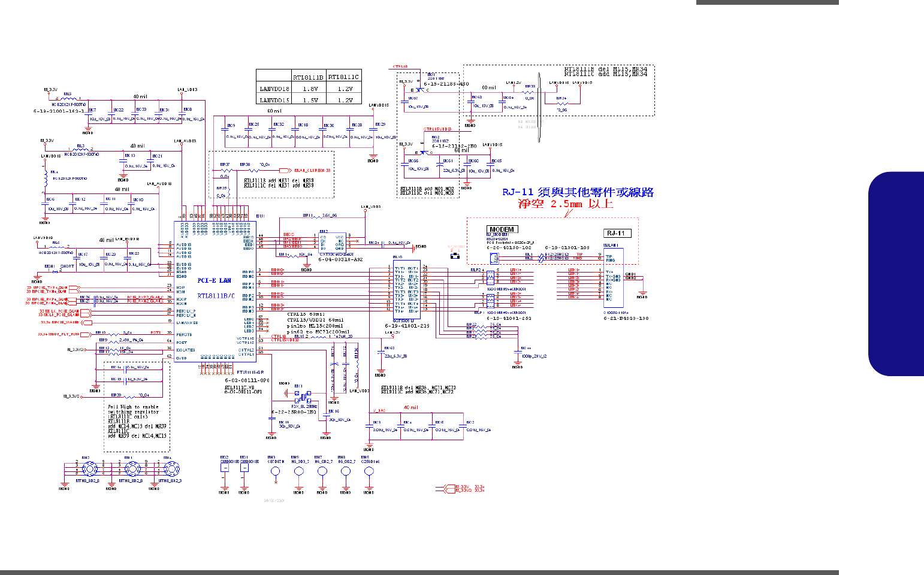Click the modem two-pin connector symbol

click(494, 258)
